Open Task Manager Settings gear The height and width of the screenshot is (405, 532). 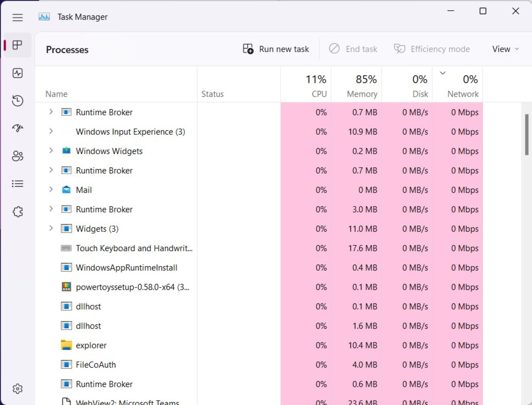coord(17,389)
